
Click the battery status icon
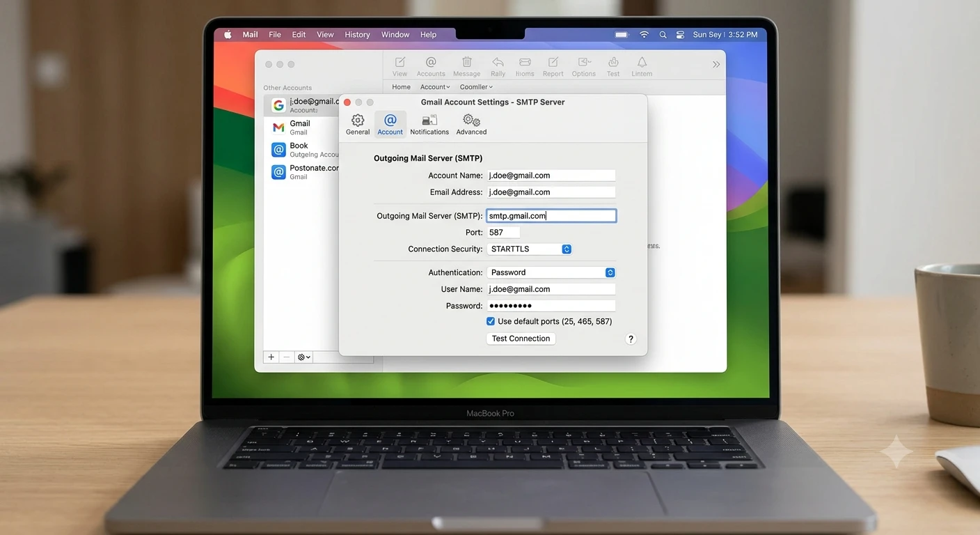622,35
